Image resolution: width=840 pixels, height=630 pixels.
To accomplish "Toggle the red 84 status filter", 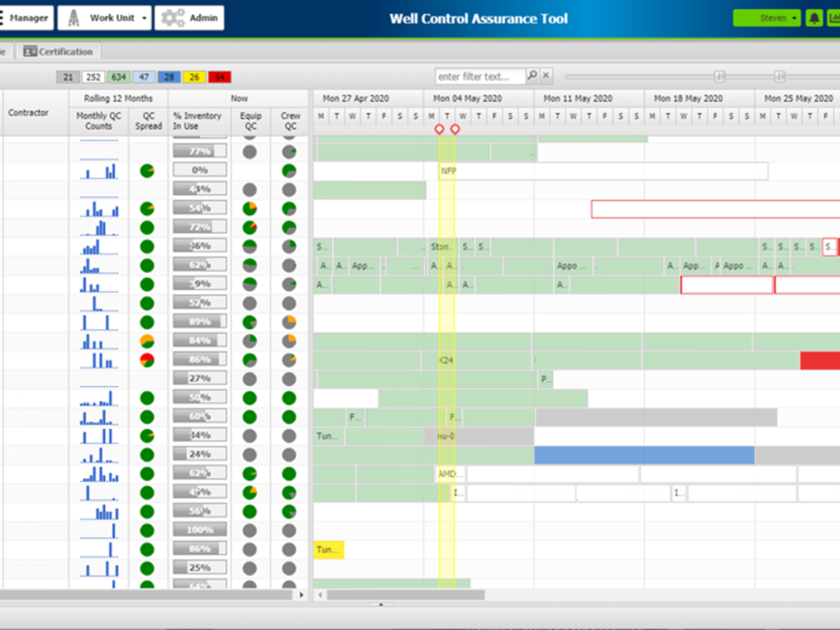I will click(x=219, y=77).
